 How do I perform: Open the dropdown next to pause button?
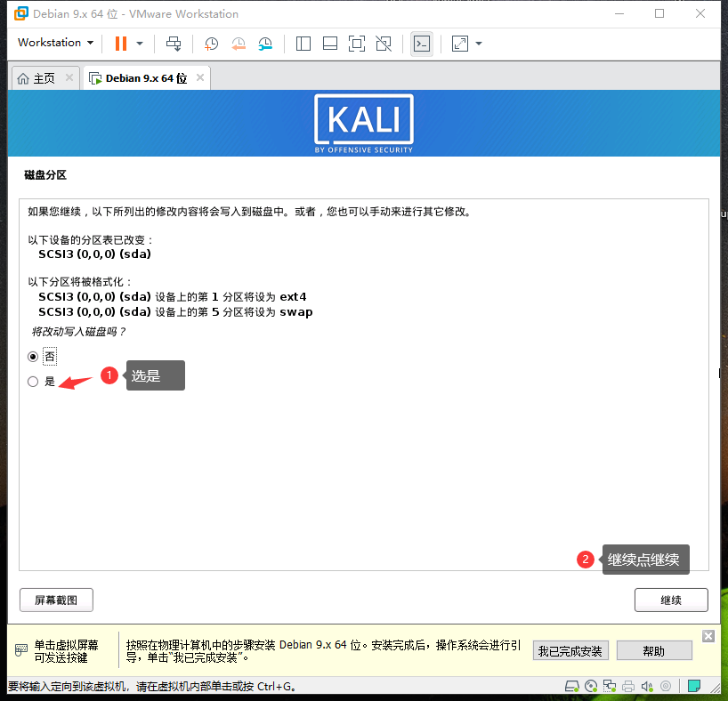coord(140,44)
